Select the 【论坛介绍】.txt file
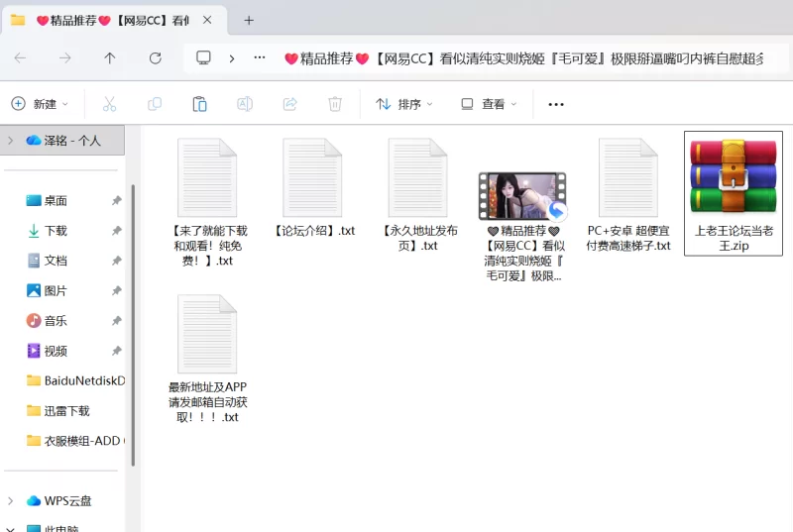The image size is (793, 532). (313, 188)
